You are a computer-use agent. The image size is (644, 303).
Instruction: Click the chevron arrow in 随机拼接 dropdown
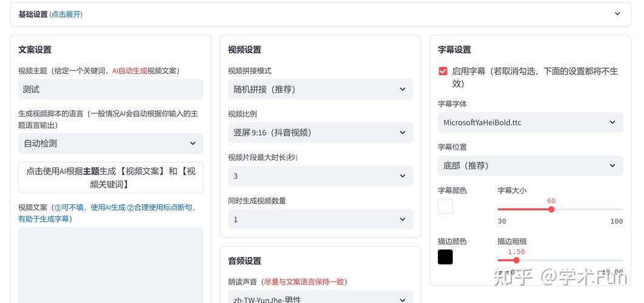click(x=403, y=89)
